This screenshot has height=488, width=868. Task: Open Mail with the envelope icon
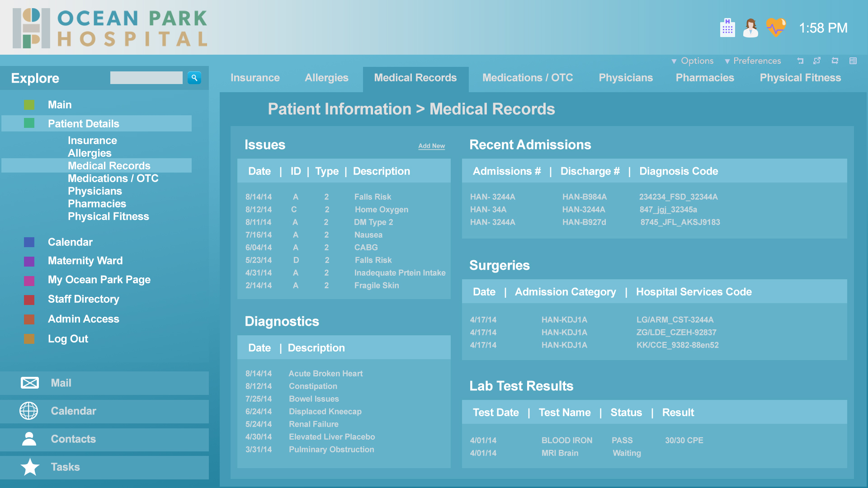coord(30,383)
